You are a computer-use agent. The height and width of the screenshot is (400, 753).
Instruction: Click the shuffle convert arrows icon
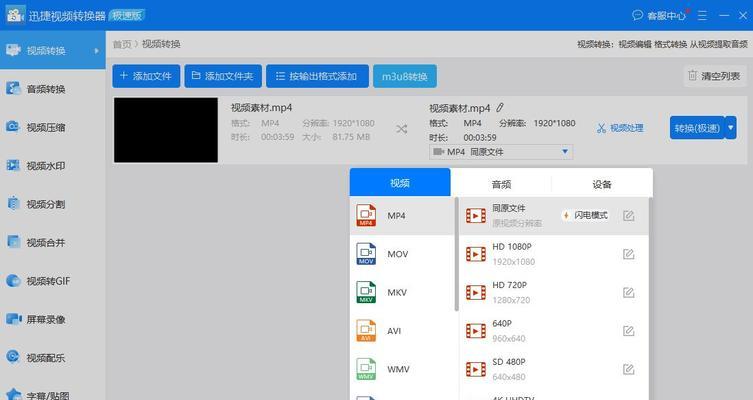click(401, 129)
